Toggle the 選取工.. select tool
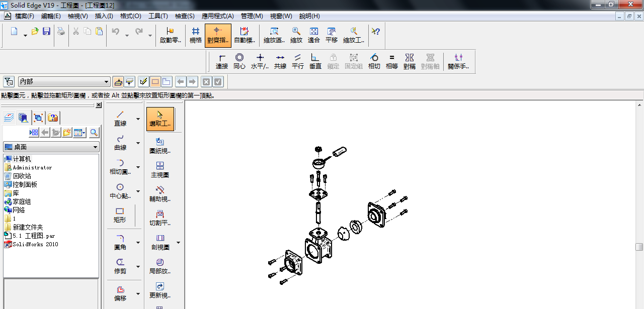Screen dimensions: 644x309 160,119
